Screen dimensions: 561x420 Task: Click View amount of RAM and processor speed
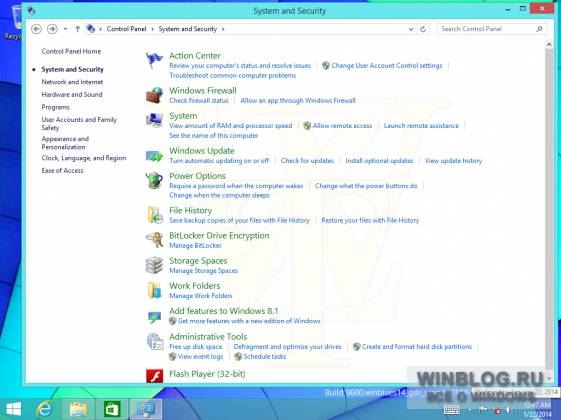230,126
